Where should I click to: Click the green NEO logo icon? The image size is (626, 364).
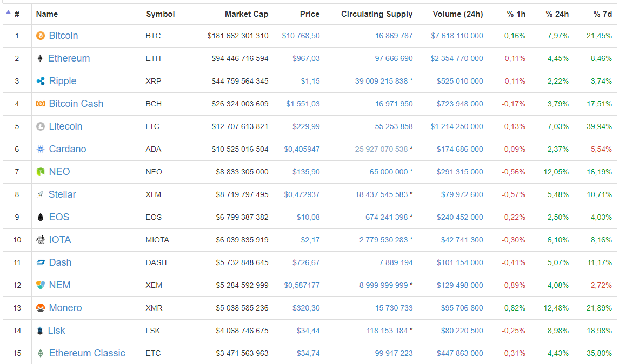[41, 172]
